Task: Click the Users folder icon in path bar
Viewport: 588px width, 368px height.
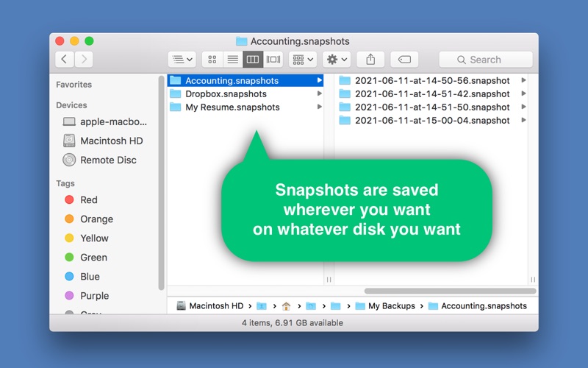Action: pos(262,306)
